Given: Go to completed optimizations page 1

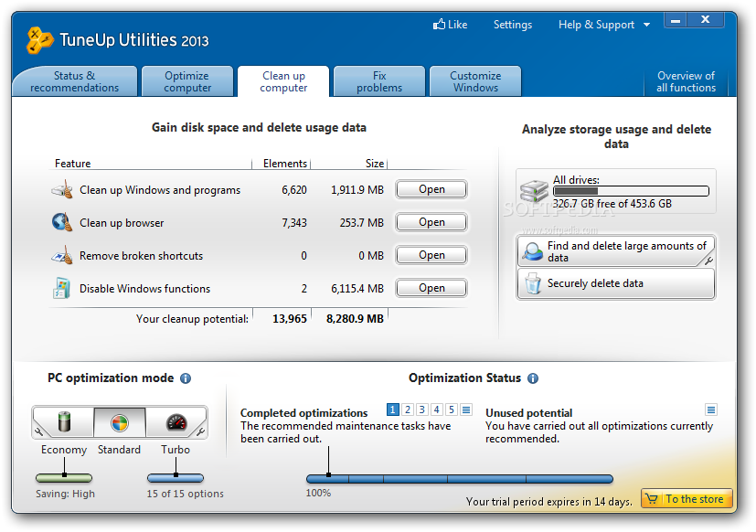Looking at the screenshot, I should coord(392,410).
